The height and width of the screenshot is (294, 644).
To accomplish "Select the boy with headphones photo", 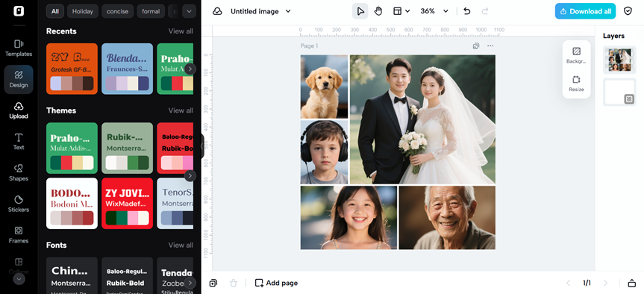I will point(324,152).
